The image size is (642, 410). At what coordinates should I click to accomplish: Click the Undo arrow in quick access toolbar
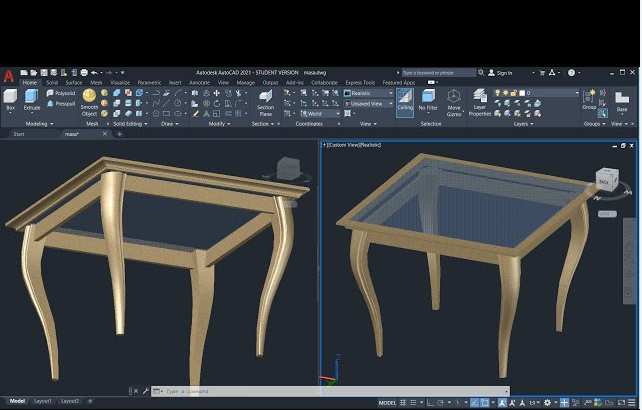(x=95, y=72)
